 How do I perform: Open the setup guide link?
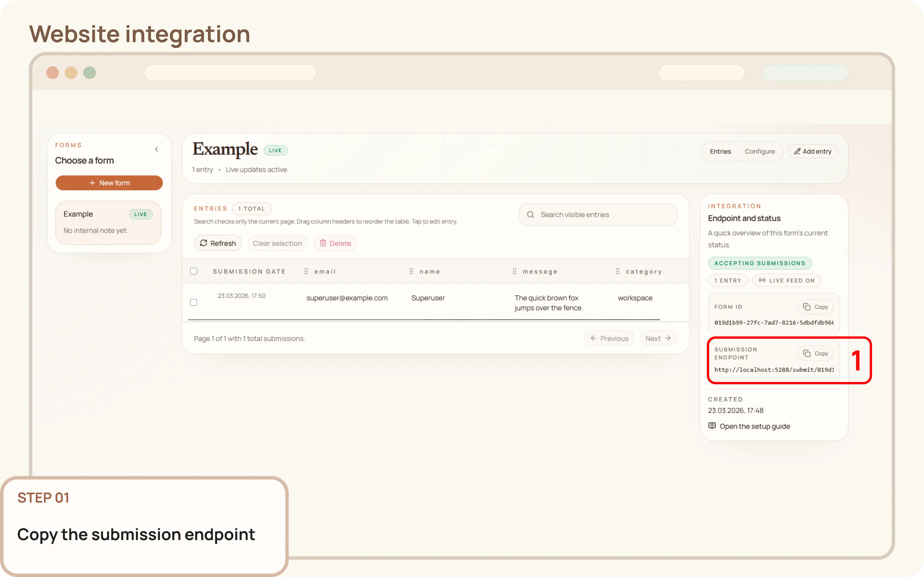(755, 426)
